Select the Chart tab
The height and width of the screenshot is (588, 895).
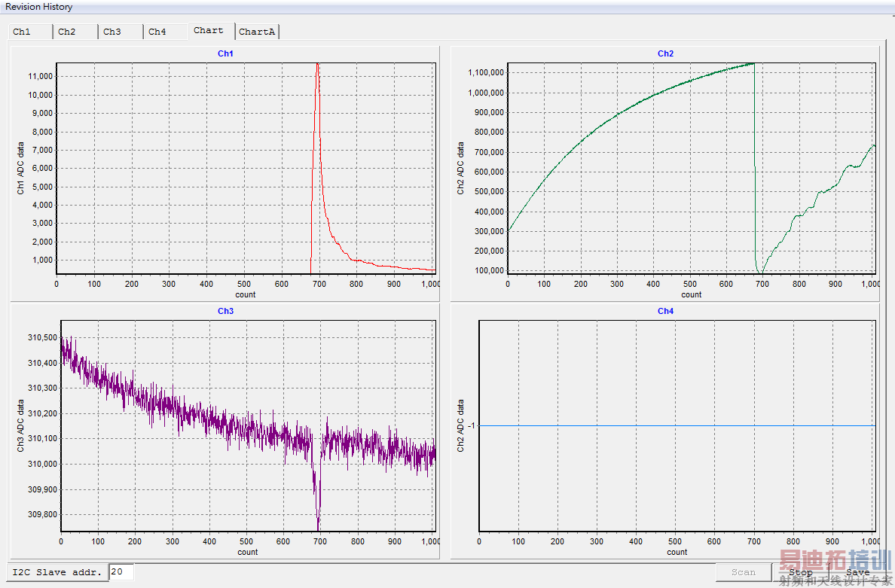point(211,31)
